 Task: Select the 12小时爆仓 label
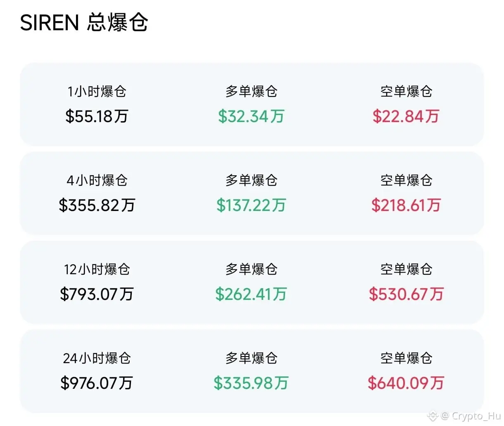97,269
